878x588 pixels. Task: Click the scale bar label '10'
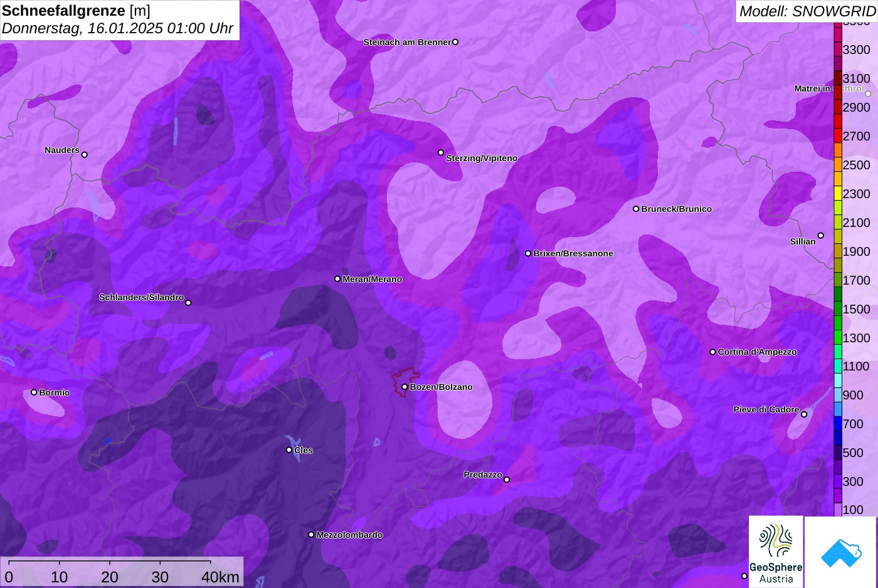[x=59, y=577]
